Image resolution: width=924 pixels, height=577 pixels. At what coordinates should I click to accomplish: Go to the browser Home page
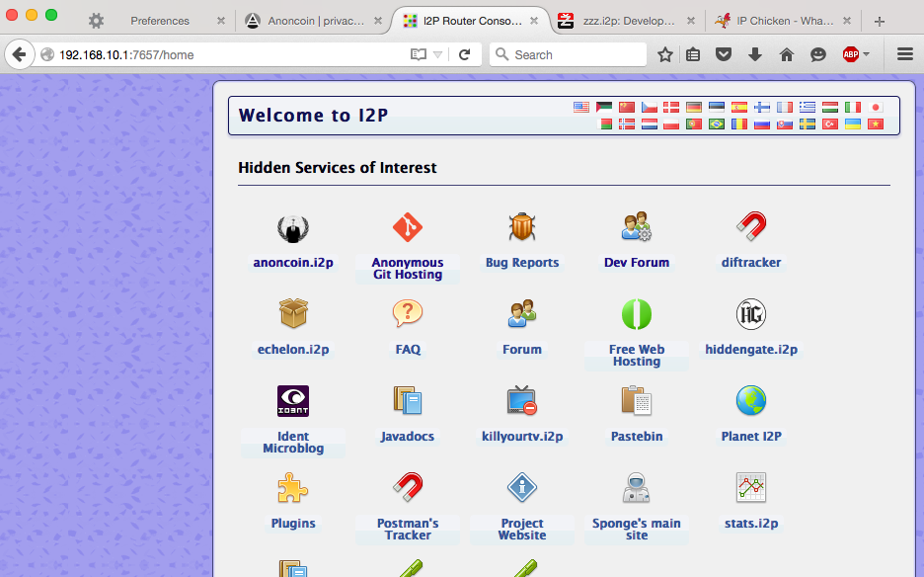coord(786,55)
